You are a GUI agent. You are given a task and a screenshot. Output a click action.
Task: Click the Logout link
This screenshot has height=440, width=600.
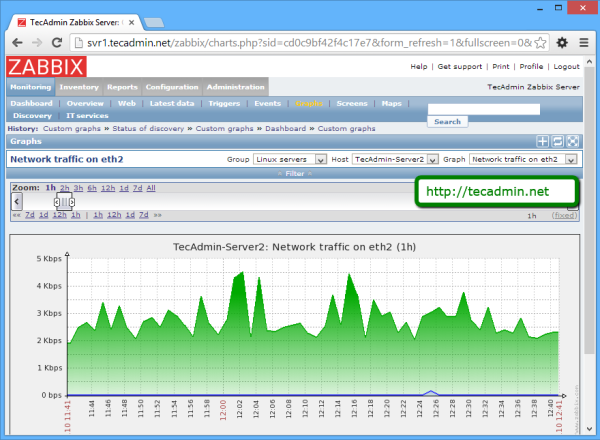(566, 66)
